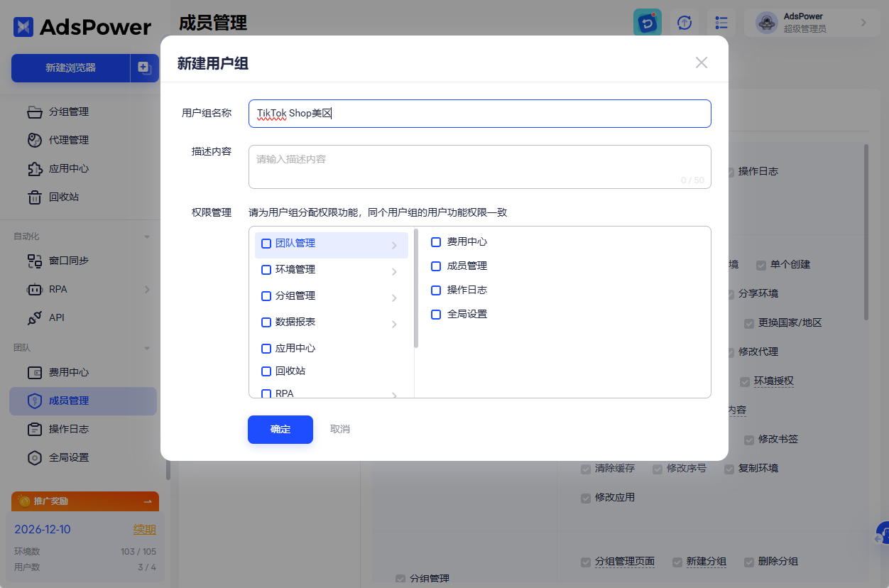889x588 pixels.
Task: Click the 用户组名称 input field
Action: pyautogui.click(x=480, y=114)
